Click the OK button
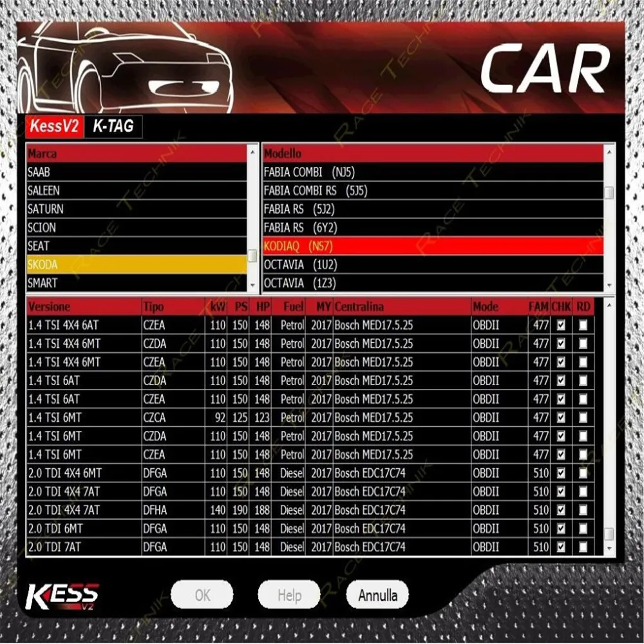 pyautogui.click(x=202, y=594)
